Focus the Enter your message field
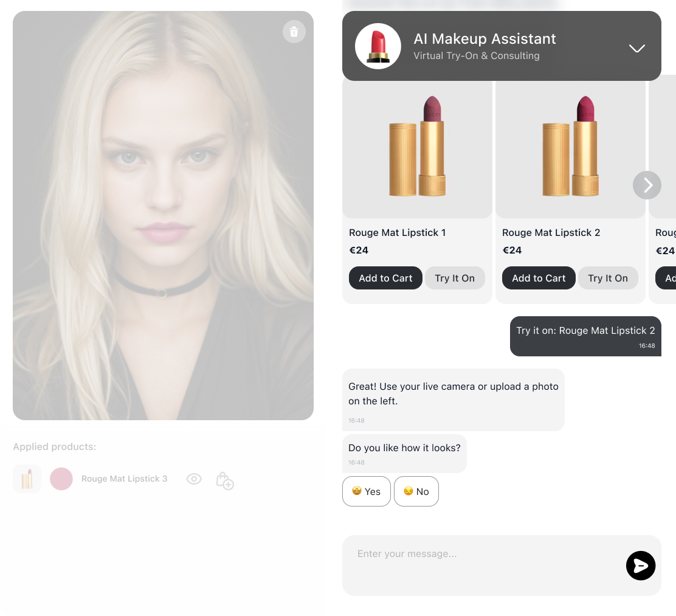Image resolution: width=676 pixels, height=616 pixels. 483,565
